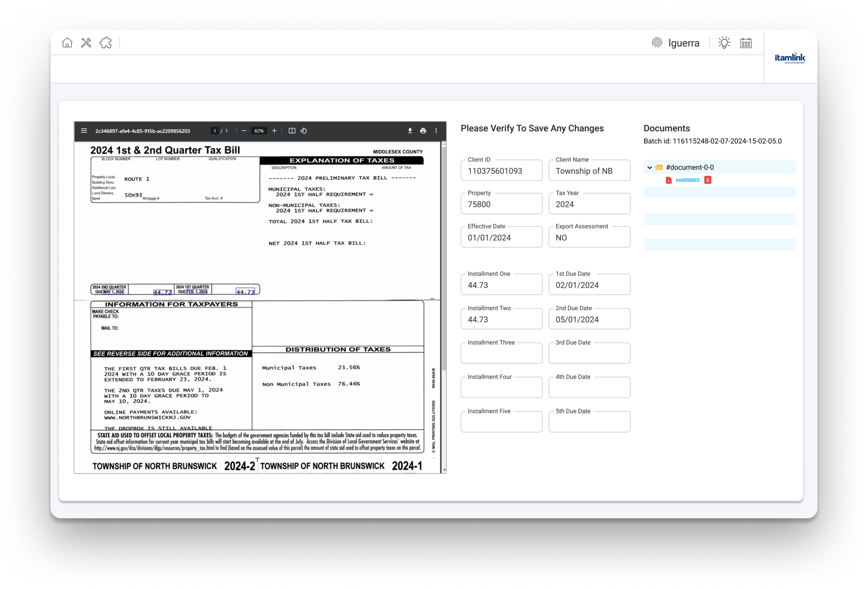Click fit to page button
Viewport: 868px width, 589px height.
[292, 131]
